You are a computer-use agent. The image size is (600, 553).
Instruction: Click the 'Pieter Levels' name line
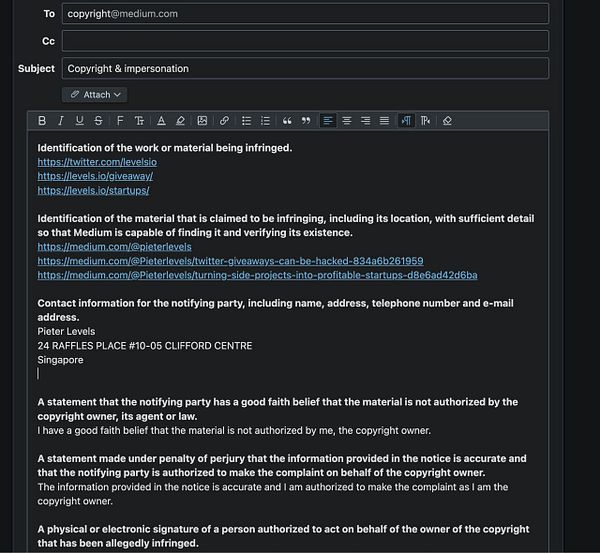pos(66,331)
